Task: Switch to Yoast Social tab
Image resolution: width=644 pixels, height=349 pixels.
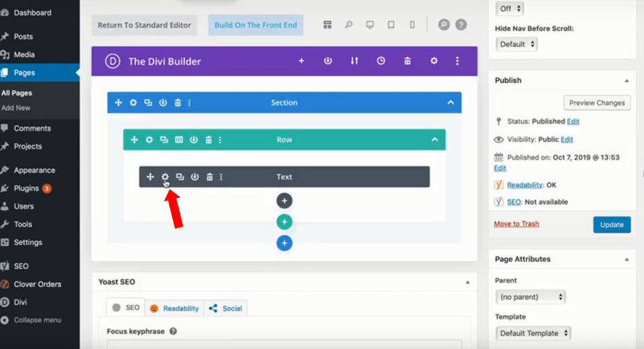Action: pyautogui.click(x=226, y=309)
